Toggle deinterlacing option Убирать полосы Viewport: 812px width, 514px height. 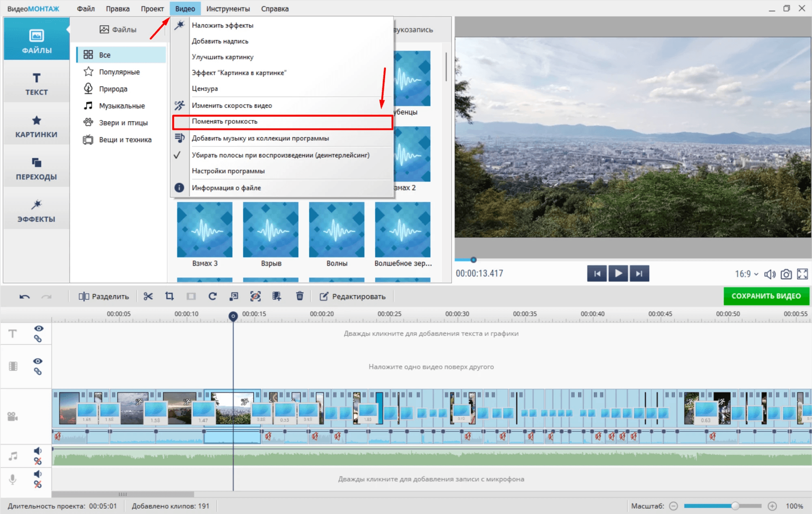pyautogui.click(x=280, y=155)
